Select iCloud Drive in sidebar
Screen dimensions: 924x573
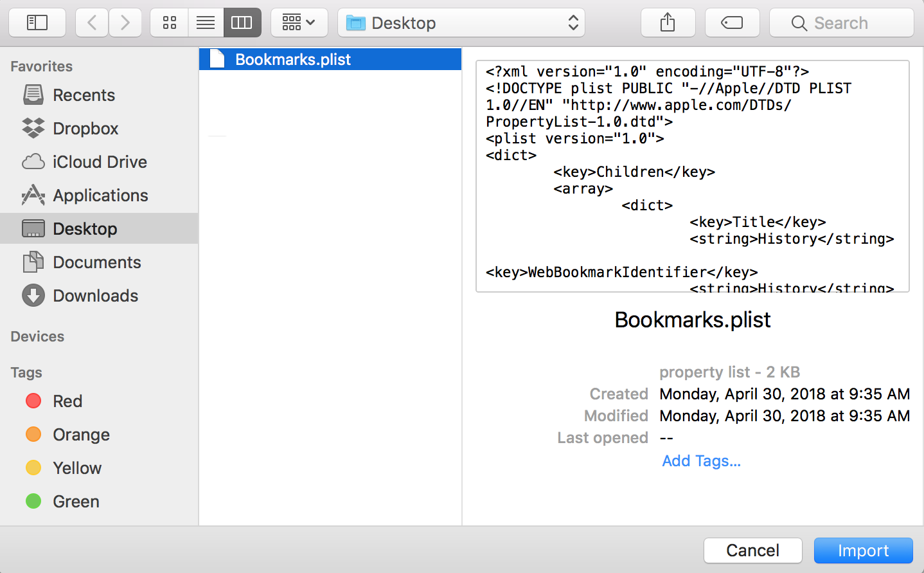click(x=100, y=162)
